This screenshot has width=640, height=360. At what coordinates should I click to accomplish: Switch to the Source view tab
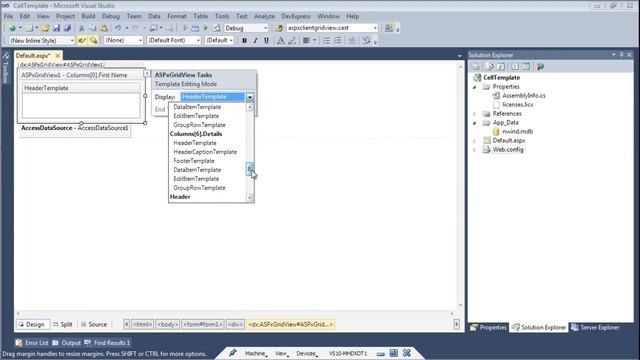(x=94, y=324)
